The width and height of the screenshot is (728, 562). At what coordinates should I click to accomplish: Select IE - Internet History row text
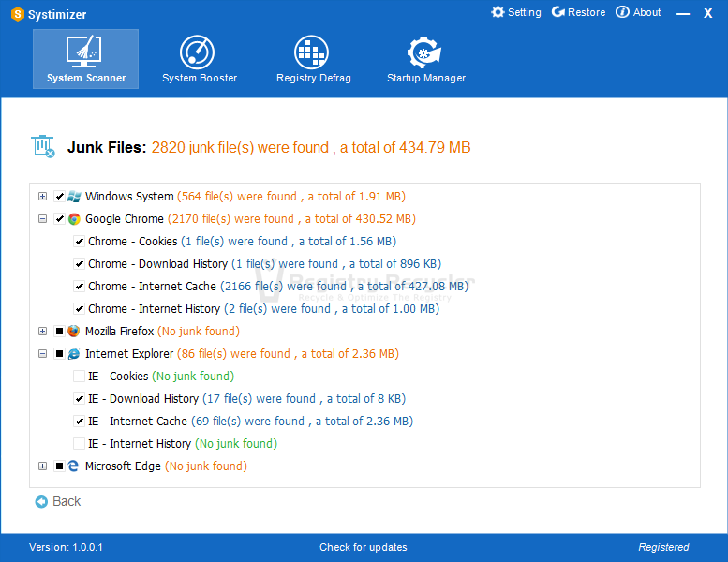183,444
